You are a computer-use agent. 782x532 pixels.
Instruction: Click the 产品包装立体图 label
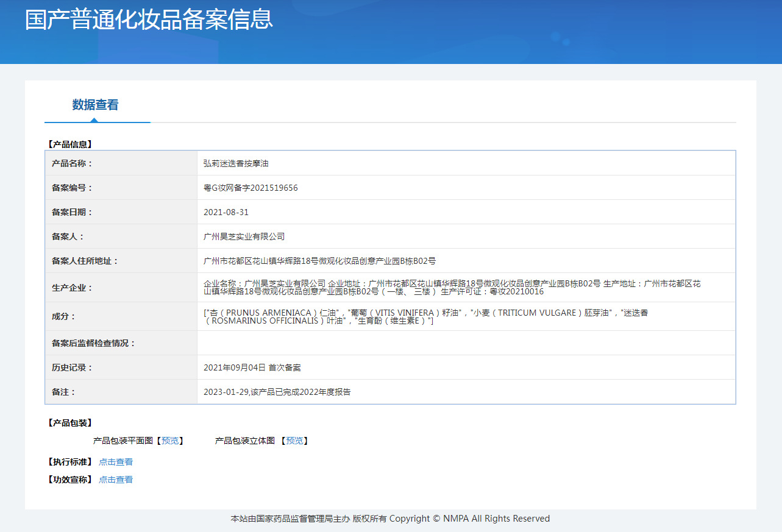pyautogui.click(x=245, y=441)
